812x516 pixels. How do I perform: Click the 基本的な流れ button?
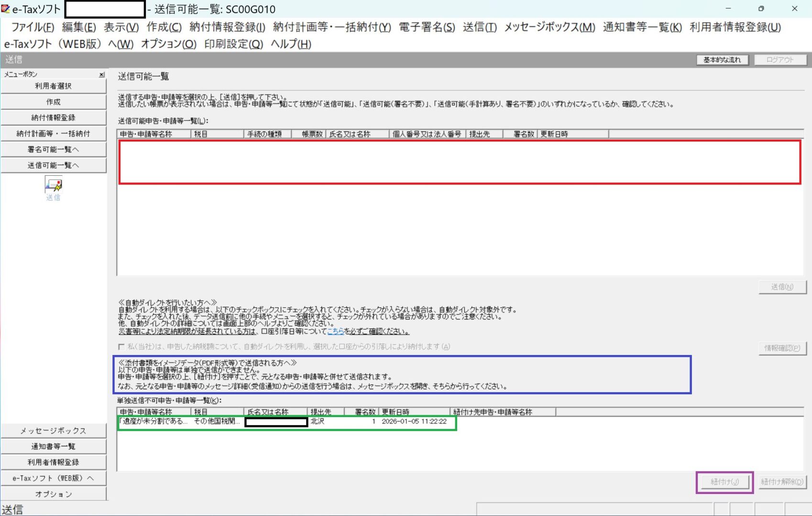pos(722,60)
